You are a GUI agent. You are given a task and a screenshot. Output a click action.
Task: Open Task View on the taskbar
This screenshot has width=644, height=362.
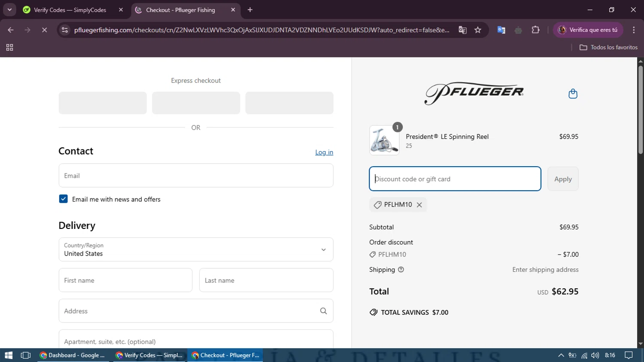(x=26, y=355)
